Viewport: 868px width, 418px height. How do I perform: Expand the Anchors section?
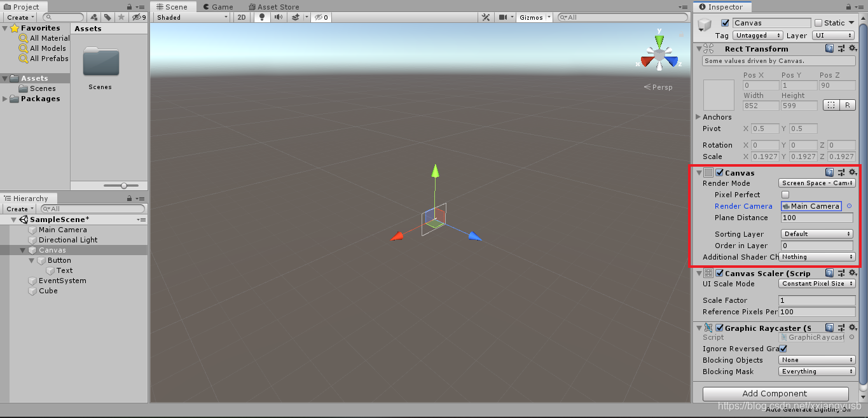699,117
